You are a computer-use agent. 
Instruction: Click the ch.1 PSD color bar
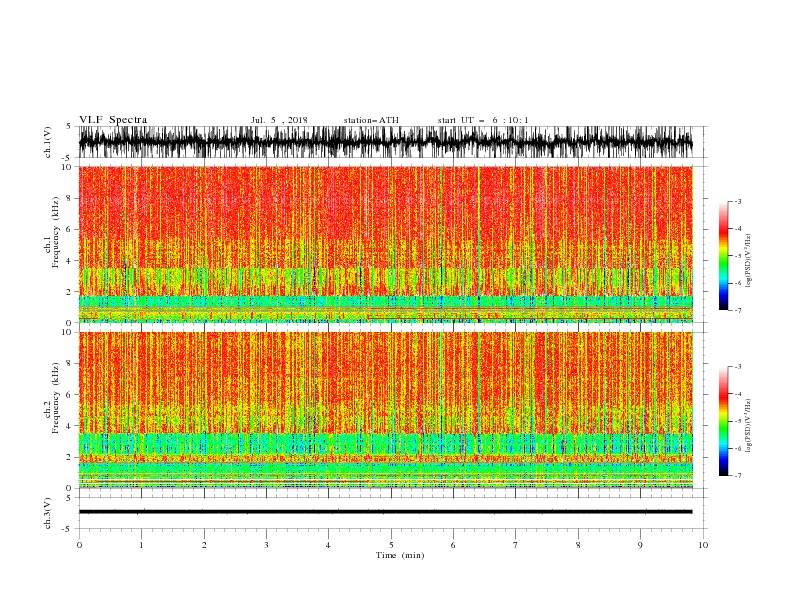[723, 256]
